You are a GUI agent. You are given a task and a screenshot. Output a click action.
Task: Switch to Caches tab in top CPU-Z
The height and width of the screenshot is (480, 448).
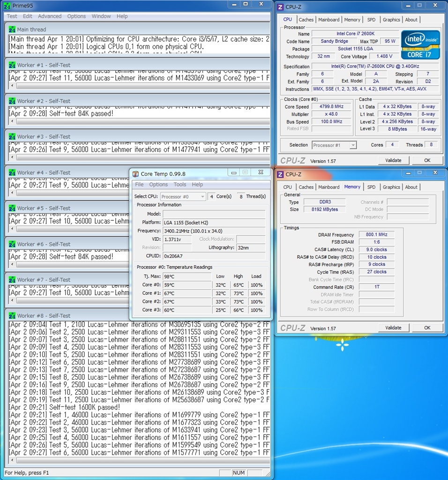[x=306, y=20]
